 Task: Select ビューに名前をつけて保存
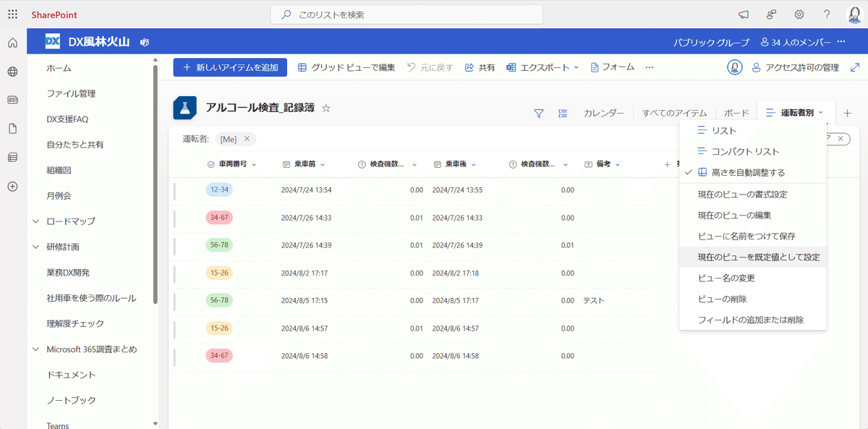click(x=752, y=237)
